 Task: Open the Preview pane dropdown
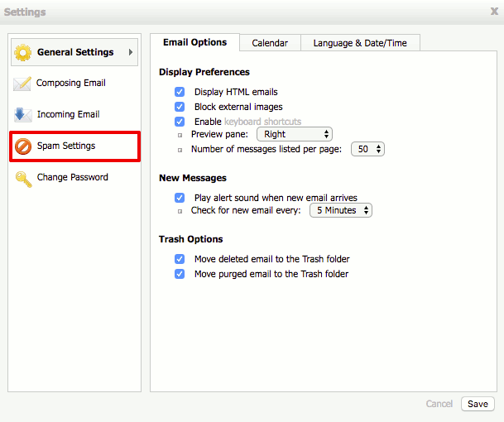coord(295,134)
